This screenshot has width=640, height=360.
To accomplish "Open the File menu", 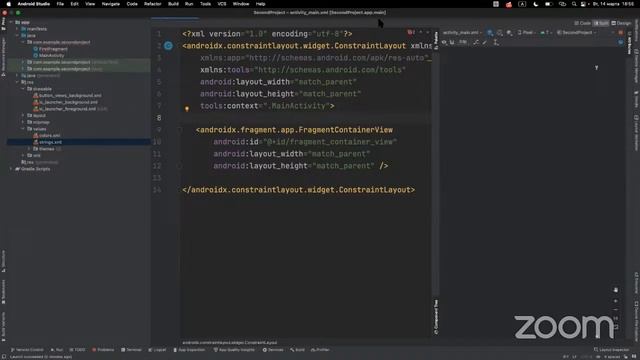I will [60, 4].
